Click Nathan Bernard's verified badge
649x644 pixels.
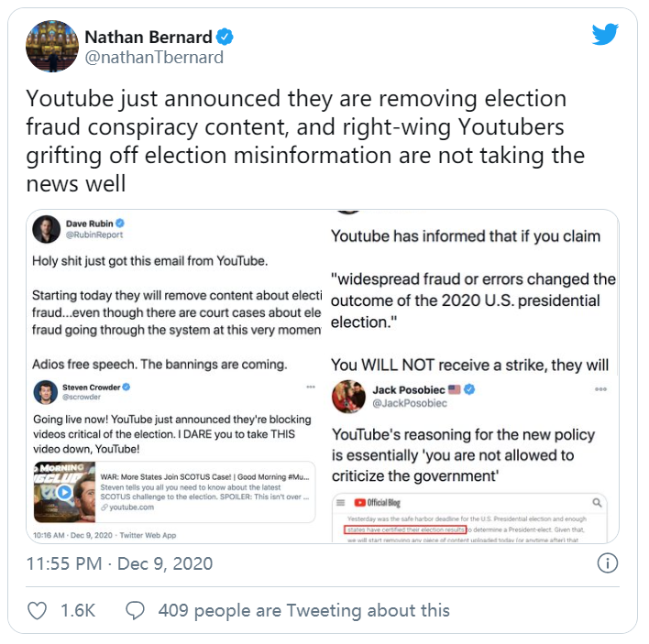tap(225, 37)
